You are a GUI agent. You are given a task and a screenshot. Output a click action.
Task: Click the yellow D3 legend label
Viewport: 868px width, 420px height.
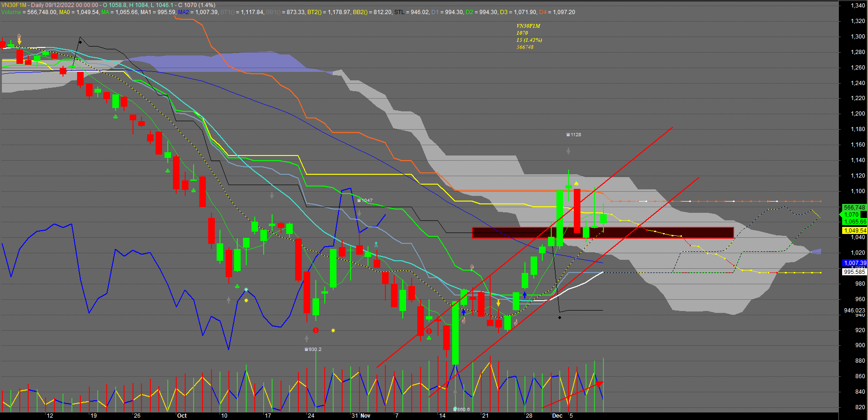coord(504,12)
